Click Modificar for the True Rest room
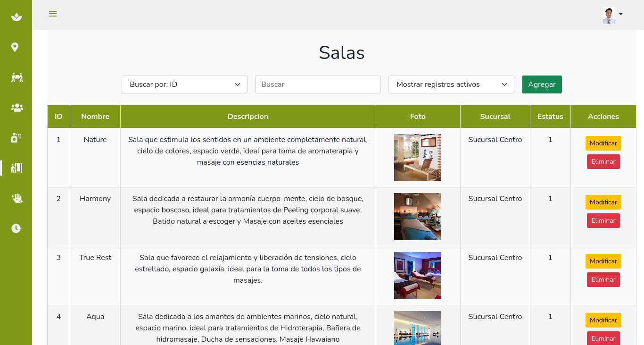 coord(603,261)
